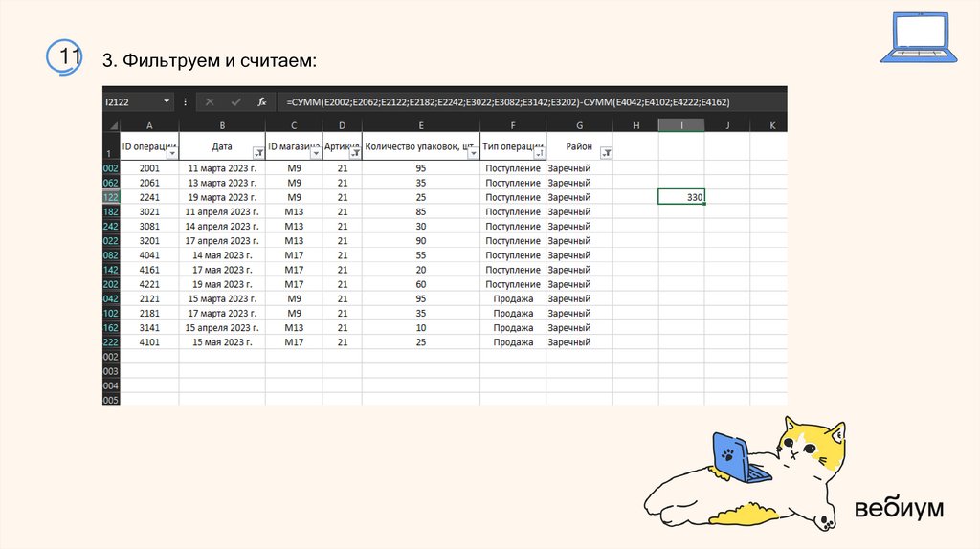Open the Район column filter dropdown
980x549 pixels.
(606, 153)
